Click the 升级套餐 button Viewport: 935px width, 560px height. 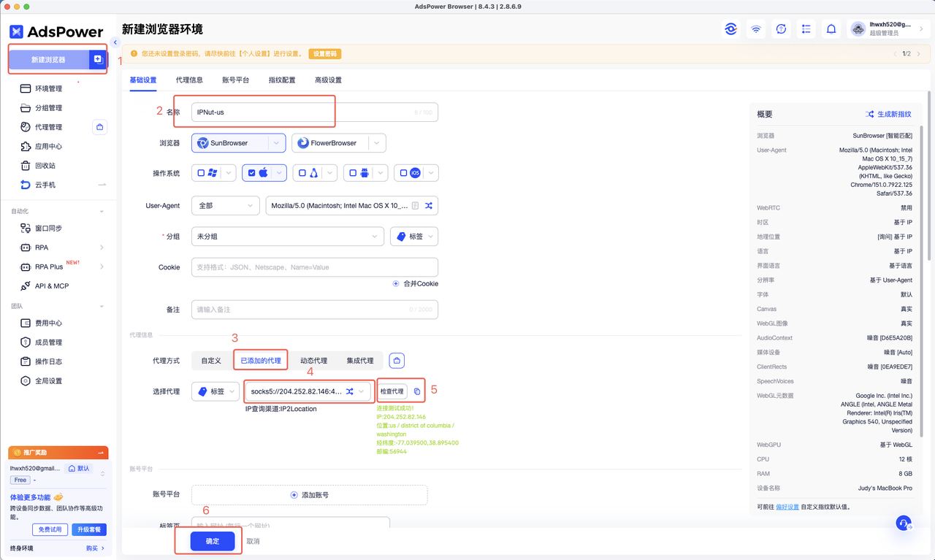(89, 529)
